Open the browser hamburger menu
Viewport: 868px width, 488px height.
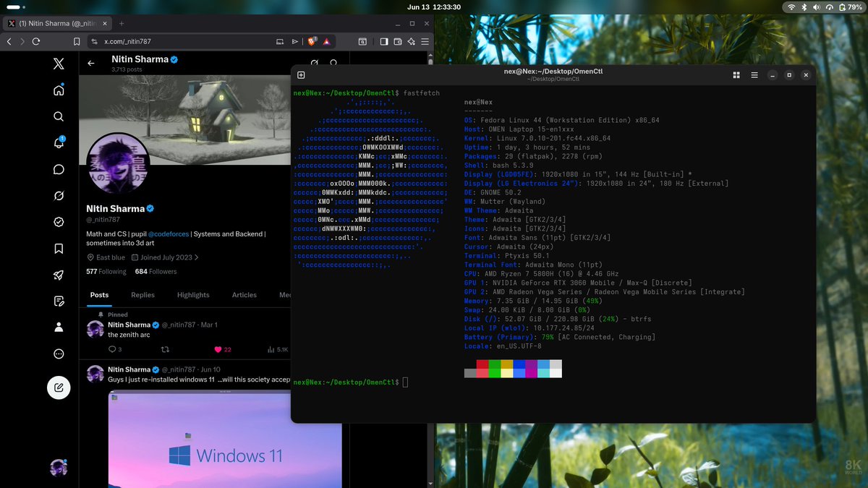(425, 42)
